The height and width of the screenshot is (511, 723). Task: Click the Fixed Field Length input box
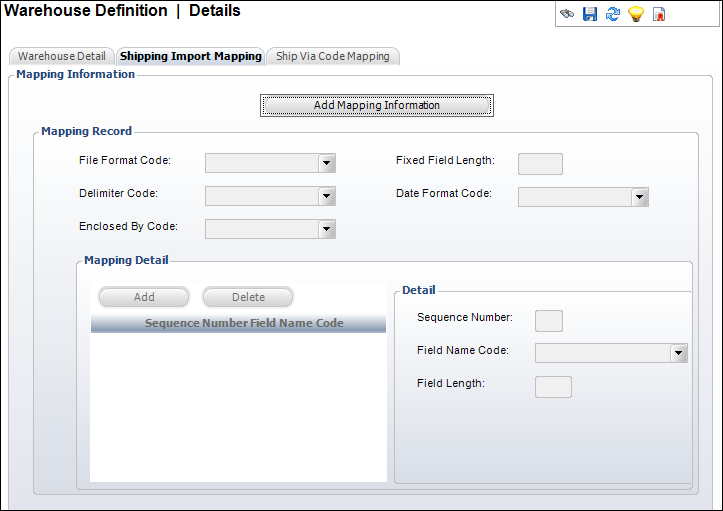pos(540,164)
